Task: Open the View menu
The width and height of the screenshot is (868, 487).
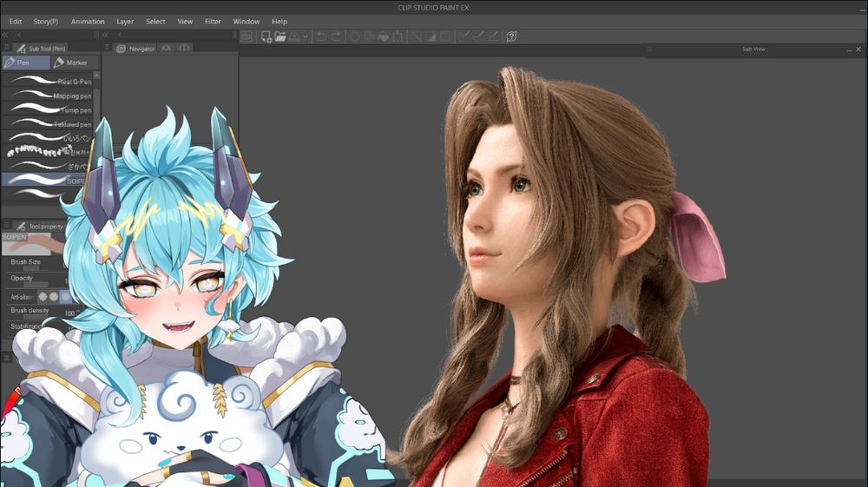Action: [x=185, y=22]
